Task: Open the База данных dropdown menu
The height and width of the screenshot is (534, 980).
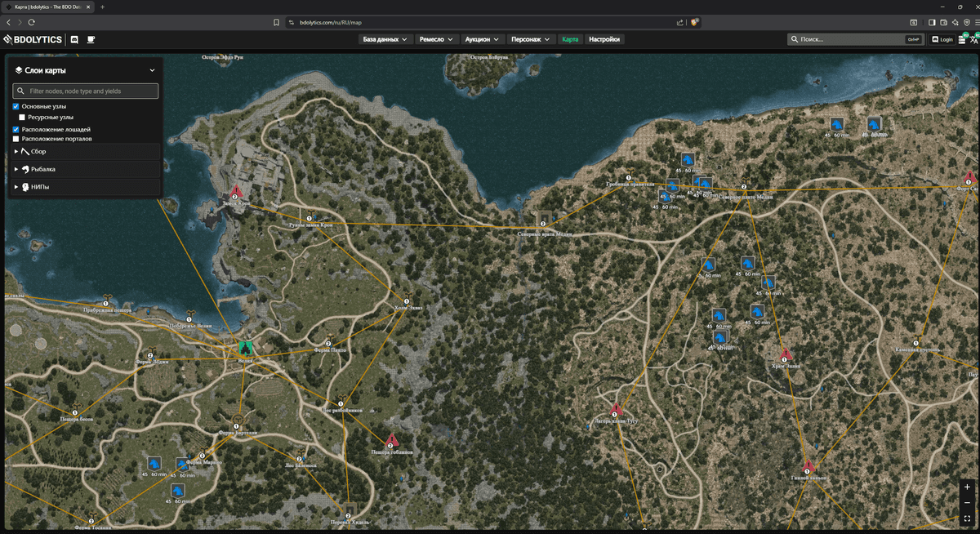Action: (x=385, y=39)
